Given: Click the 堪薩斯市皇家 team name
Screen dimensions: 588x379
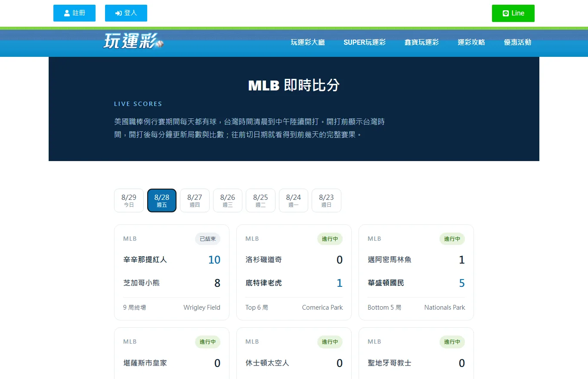Looking at the screenshot, I should coord(145,363).
